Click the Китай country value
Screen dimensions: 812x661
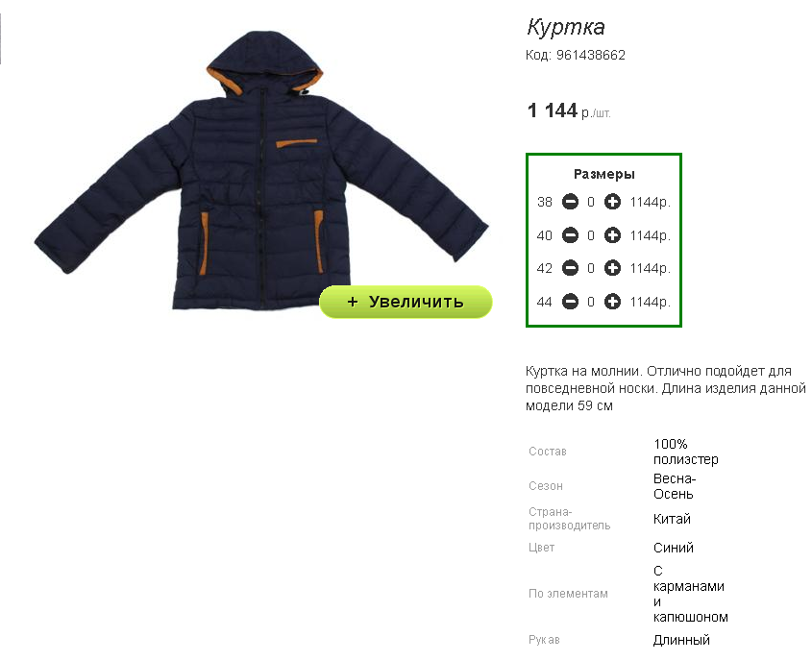672,519
